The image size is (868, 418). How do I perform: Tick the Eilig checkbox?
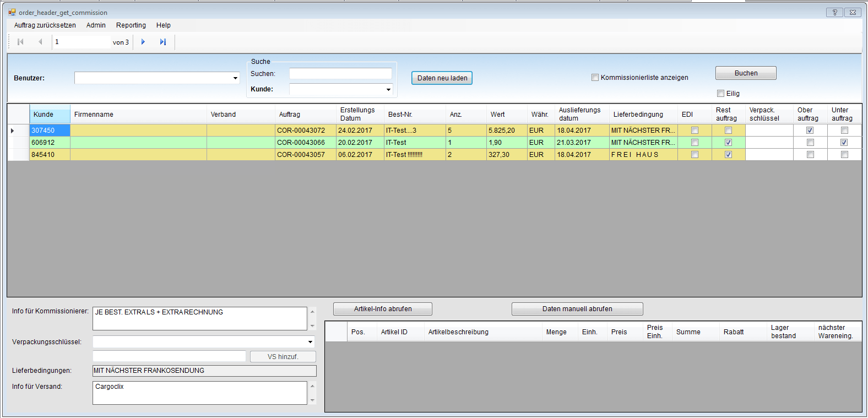(x=720, y=94)
